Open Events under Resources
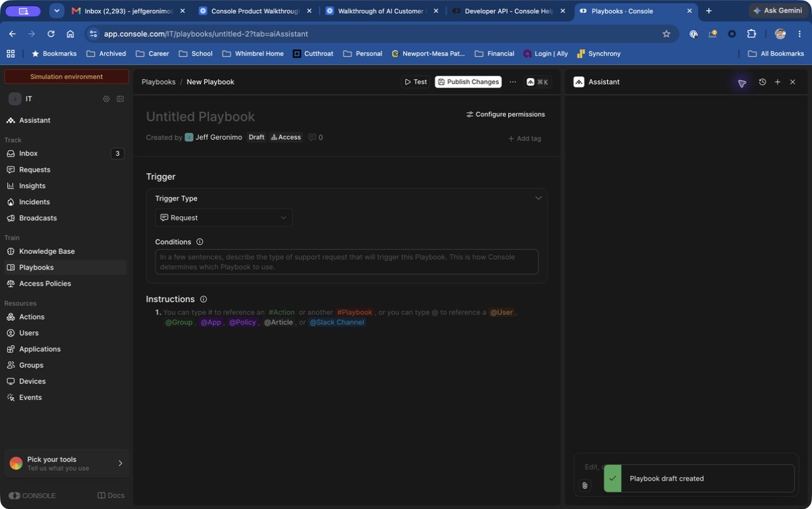 64,398
